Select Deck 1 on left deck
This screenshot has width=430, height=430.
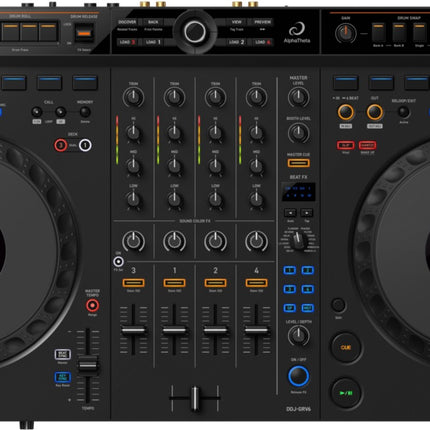[85, 145]
